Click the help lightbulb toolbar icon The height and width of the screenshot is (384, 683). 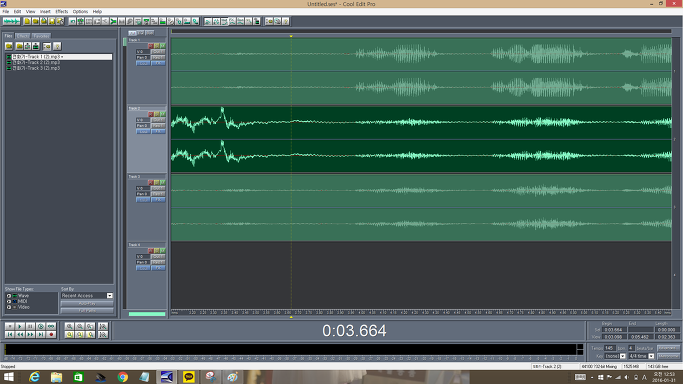click(x=286, y=21)
